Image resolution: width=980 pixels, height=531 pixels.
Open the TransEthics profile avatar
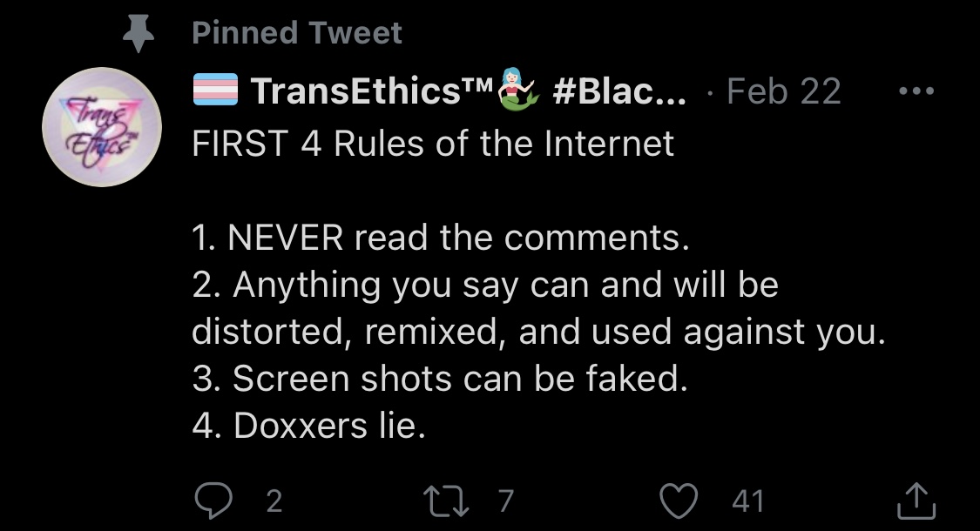point(102,127)
